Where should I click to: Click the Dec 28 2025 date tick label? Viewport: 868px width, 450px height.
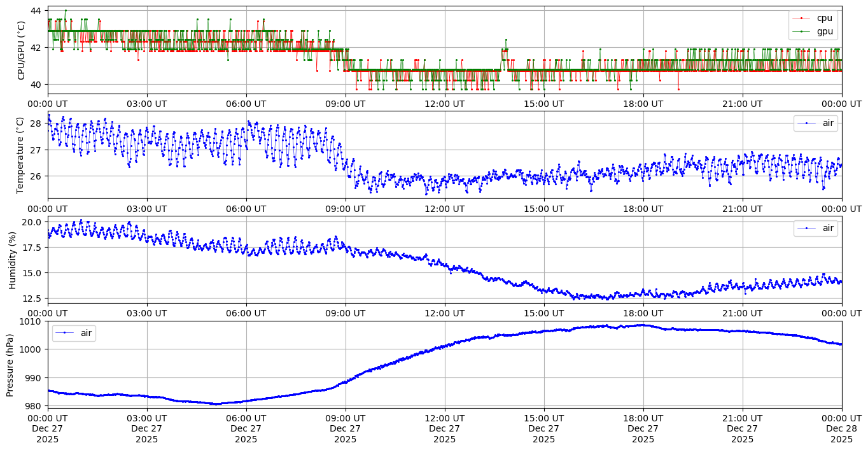coord(841,429)
